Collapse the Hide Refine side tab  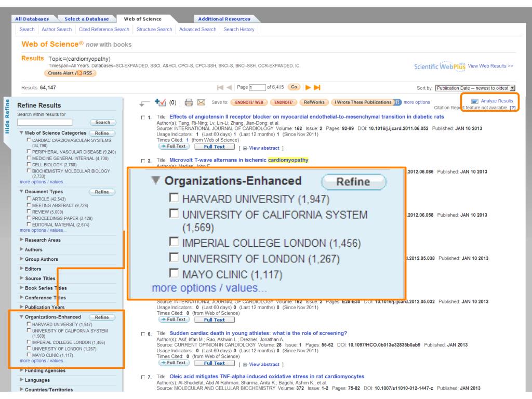click(7, 116)
